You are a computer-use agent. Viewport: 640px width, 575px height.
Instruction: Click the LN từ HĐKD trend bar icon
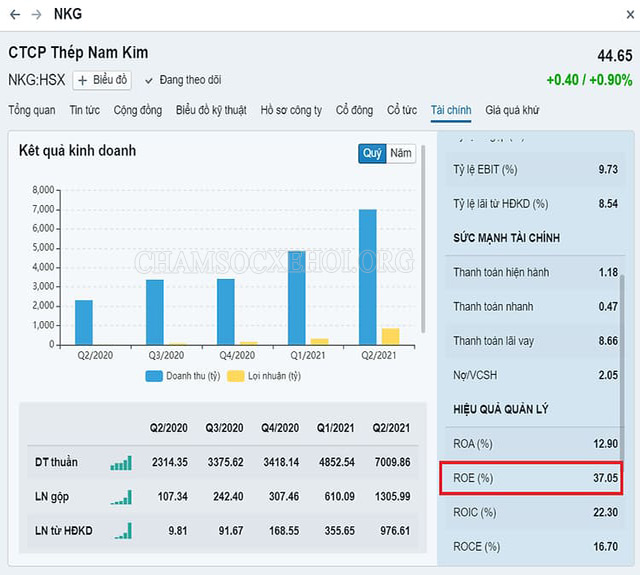(122, 531)
